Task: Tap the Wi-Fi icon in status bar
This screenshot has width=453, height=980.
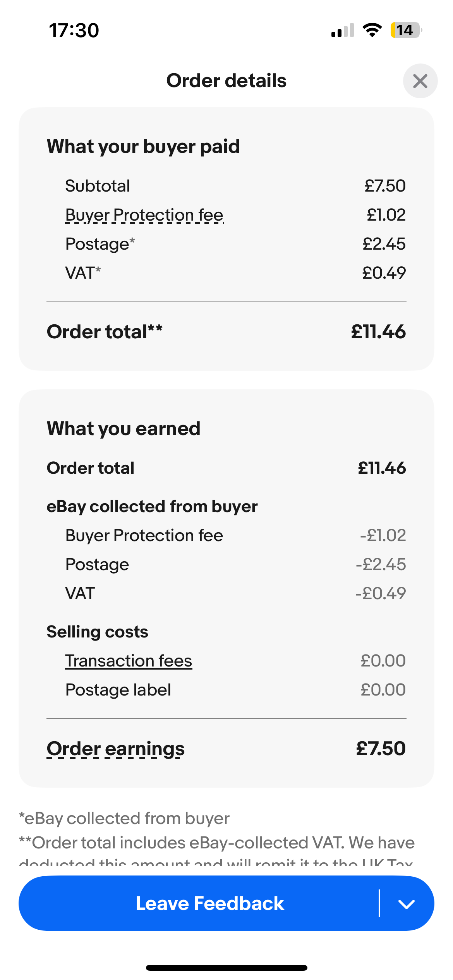Action: [x=372, y=30]
